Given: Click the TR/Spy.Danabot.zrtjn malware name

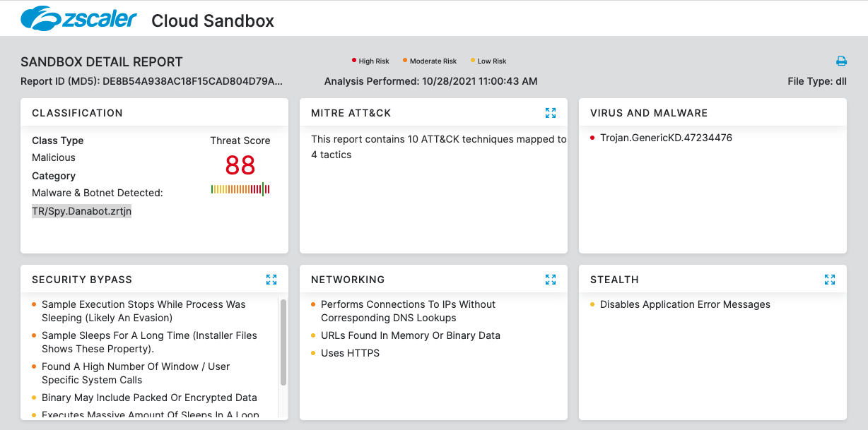Looking at the screenshot, I should tap(82, 211).
